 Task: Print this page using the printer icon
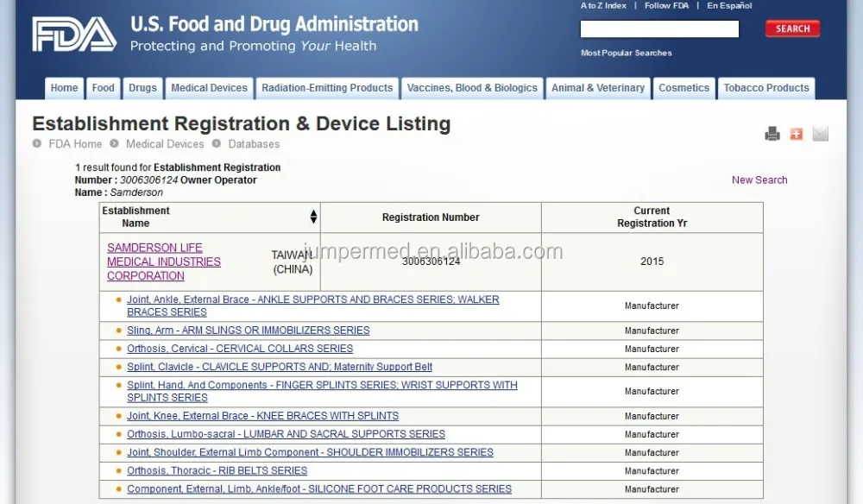[772, 134]
